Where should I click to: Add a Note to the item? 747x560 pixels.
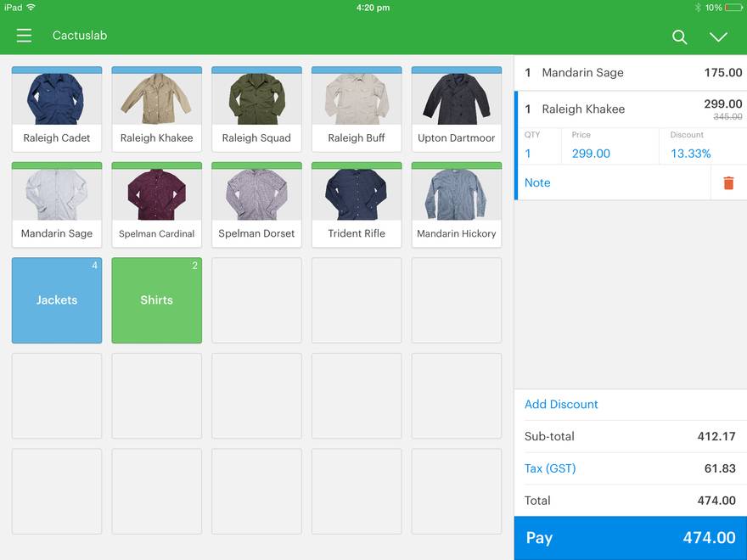[537, 182]
